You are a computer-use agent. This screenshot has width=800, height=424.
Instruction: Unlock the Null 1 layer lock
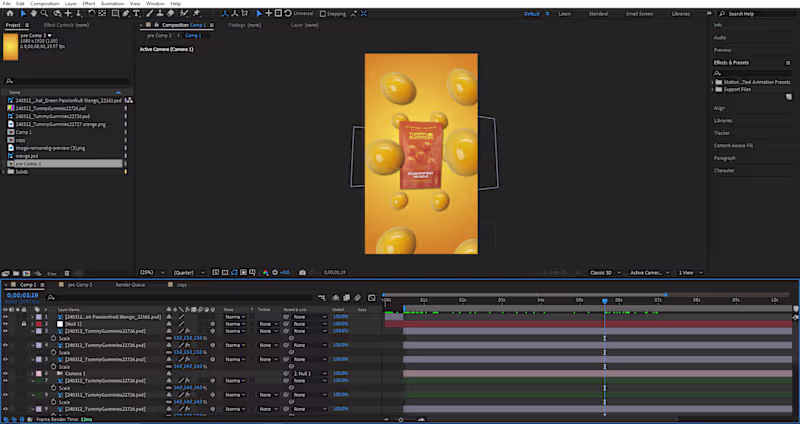coord(23,324)
